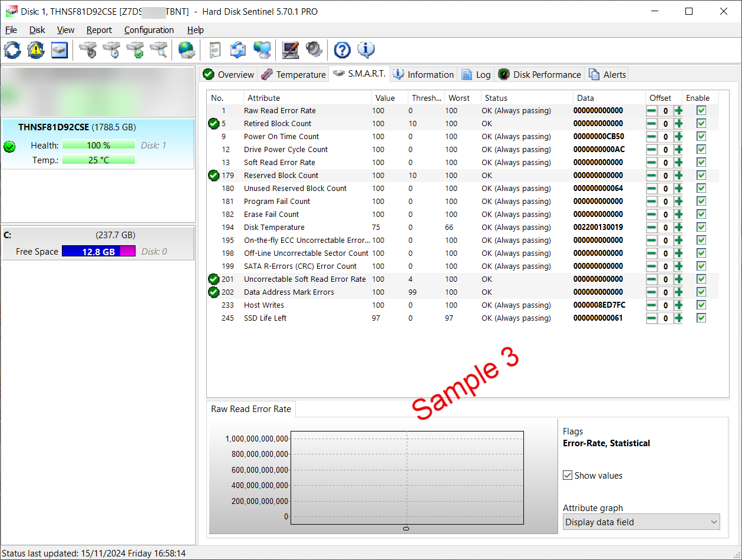Click the monitor with paintbrush toolbar icon
The image size is (742, 560).
click(x=290, y=50)
